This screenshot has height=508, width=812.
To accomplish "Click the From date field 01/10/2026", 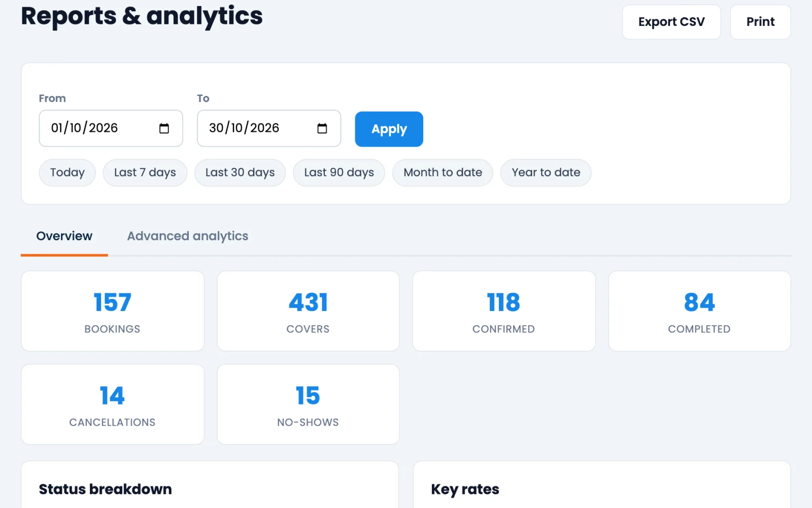I will coord(111,128).
